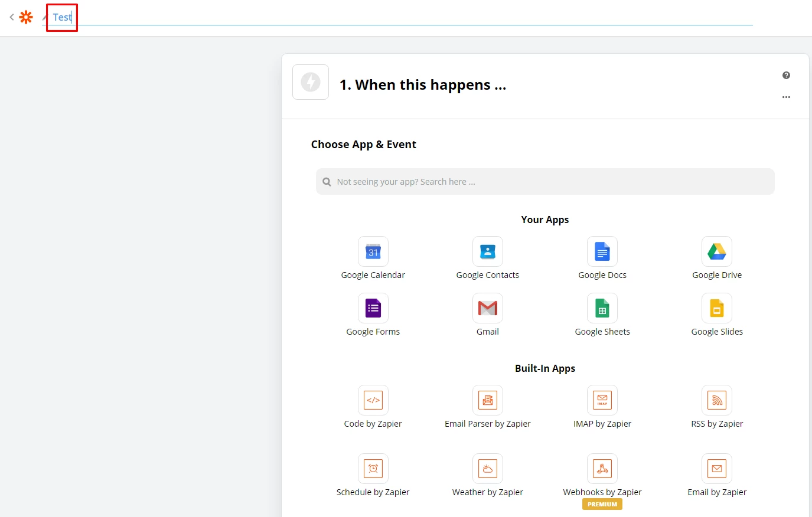Click the 'Google Slides' text label

(717, 332)
